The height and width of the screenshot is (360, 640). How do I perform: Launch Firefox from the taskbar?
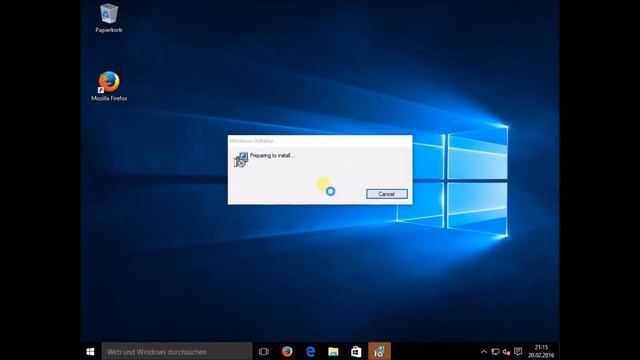pyautogui.click(x=287, y=351)
